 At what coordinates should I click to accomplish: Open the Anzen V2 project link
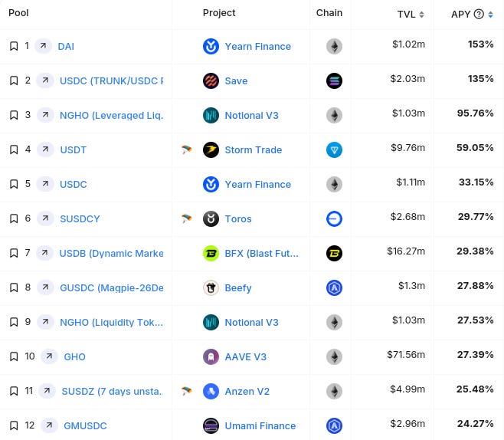[x=247, y=391]
